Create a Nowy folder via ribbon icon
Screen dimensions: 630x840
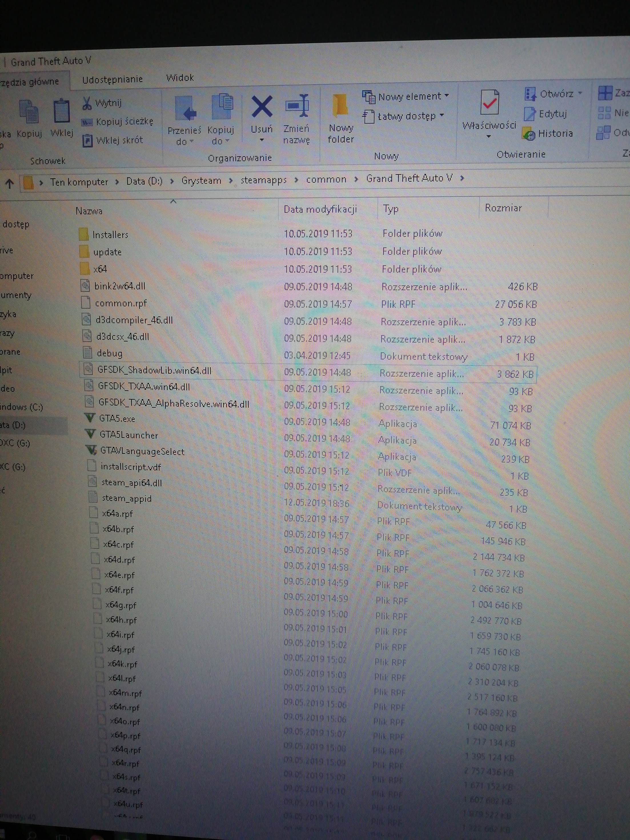(340, 105)
